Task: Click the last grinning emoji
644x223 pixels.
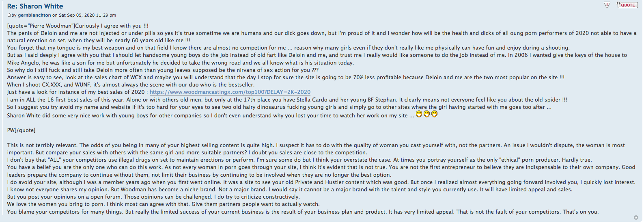Action: point(434,115)
